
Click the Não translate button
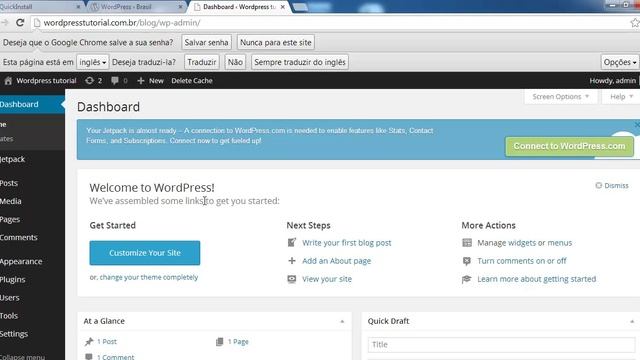[x=235, y=62]
